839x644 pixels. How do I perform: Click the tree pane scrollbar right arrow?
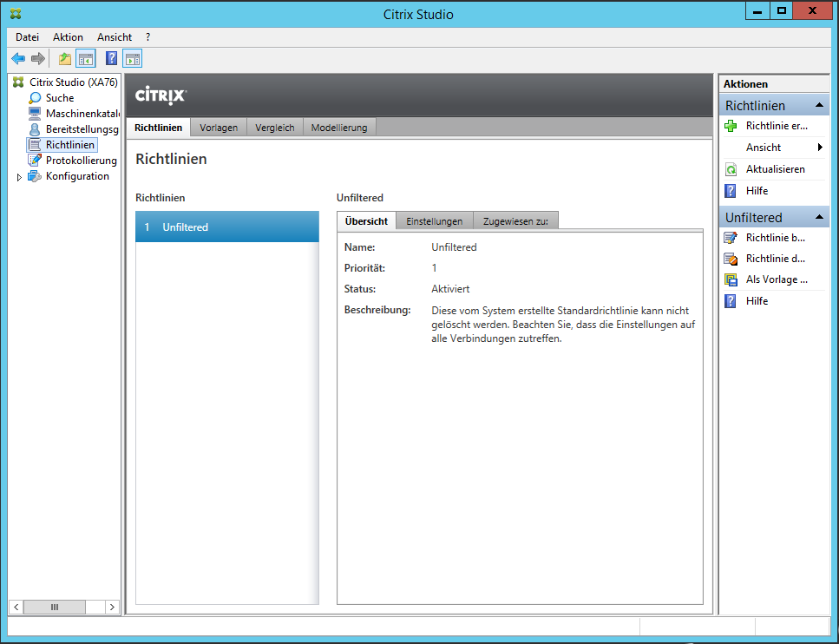tap(112, 607)
